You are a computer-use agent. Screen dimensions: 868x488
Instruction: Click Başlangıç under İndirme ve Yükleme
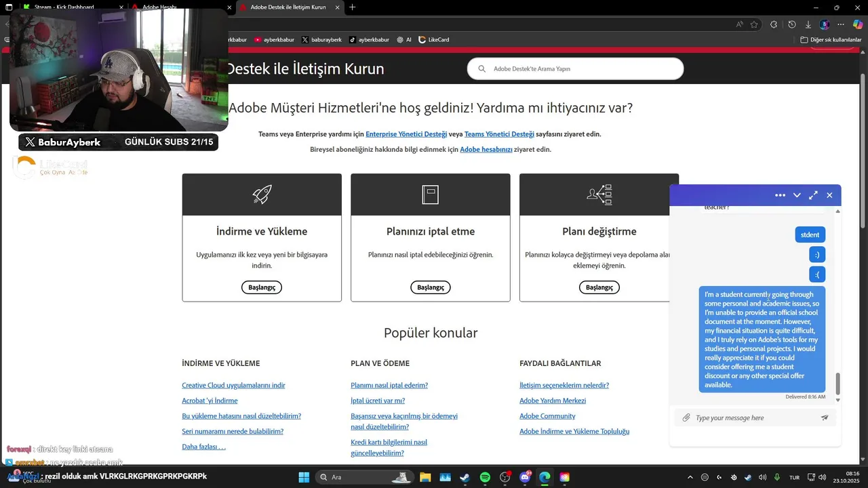tap(262, 287)
